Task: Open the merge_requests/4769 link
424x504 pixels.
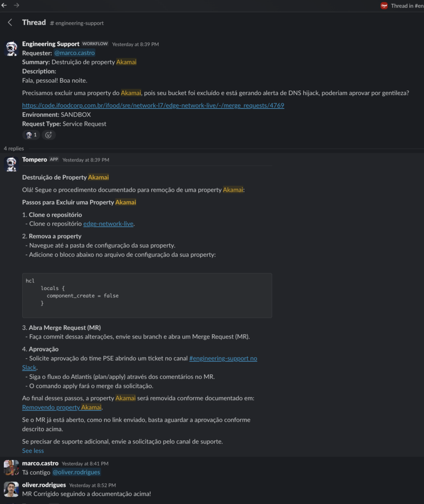Action: (153, 105)
